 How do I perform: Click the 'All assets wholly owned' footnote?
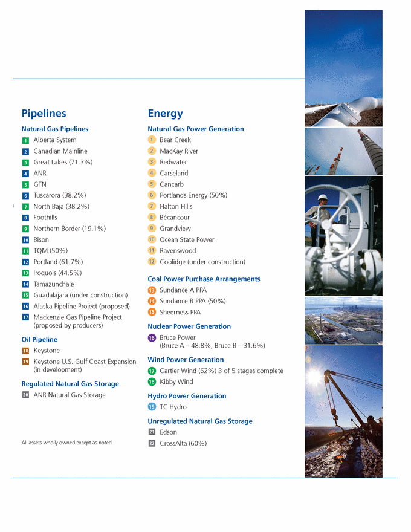click(66, 443)
